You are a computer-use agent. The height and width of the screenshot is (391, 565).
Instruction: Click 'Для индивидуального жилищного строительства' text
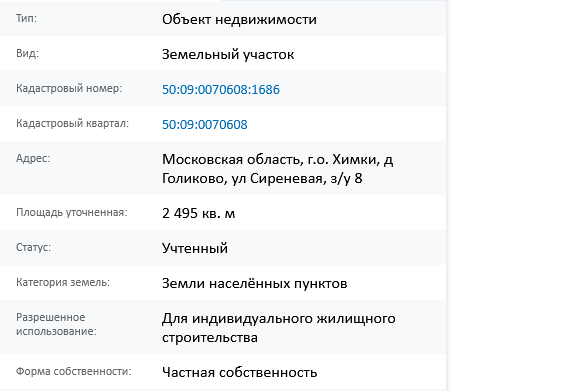click(279, 328)
